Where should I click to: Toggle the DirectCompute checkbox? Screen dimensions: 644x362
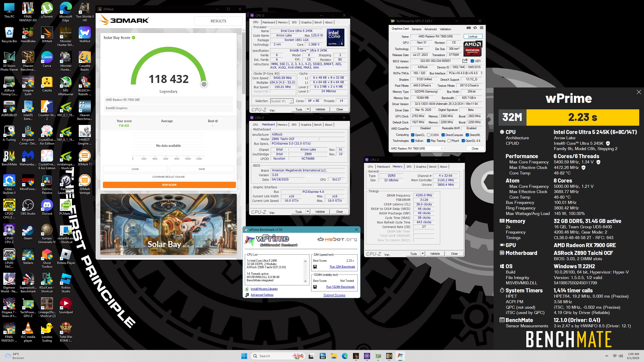[443, 135]
